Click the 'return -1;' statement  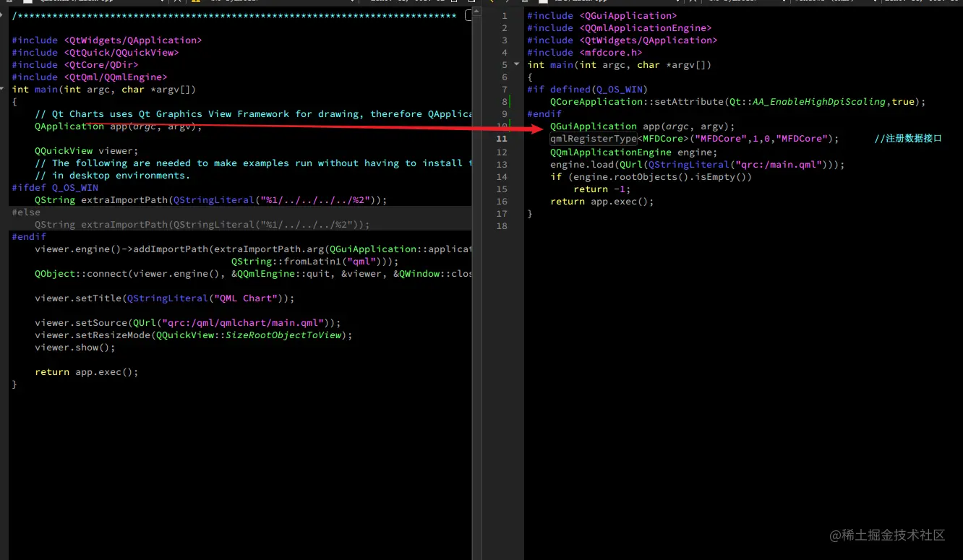(602, 189)
